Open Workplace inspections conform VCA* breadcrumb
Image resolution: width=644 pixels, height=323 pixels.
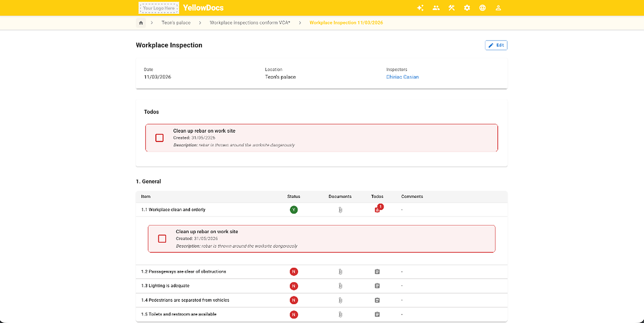point(250,23)
